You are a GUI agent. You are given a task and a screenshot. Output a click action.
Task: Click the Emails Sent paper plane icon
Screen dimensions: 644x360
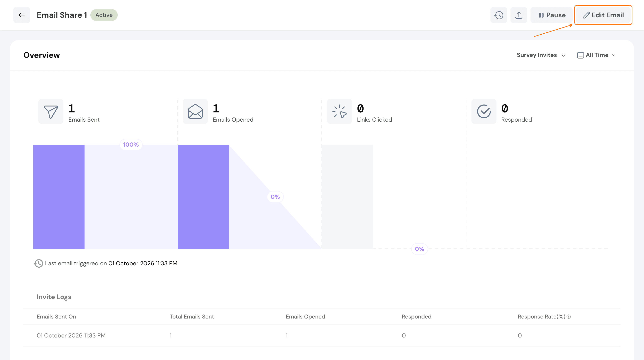pos(51,111)
